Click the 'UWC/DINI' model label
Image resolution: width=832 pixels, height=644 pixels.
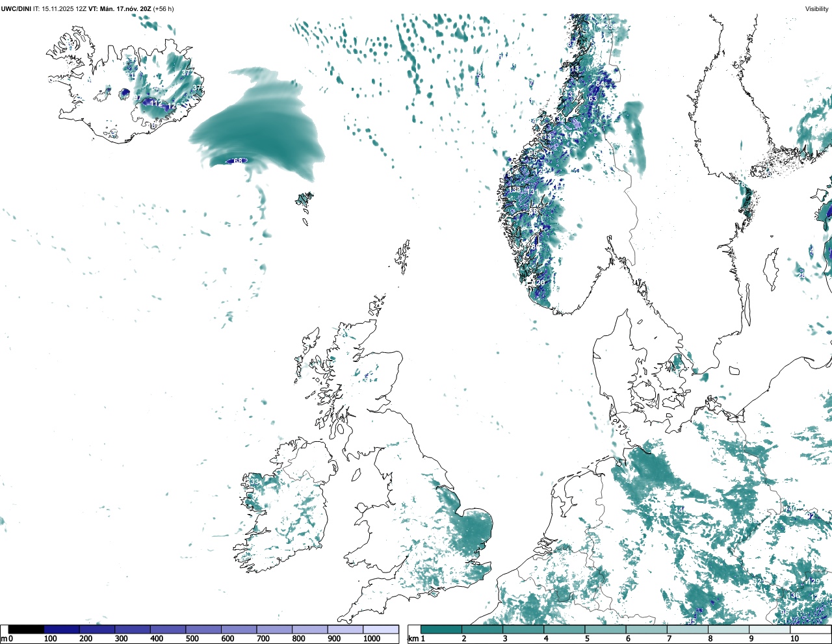[x=16, y=8]
